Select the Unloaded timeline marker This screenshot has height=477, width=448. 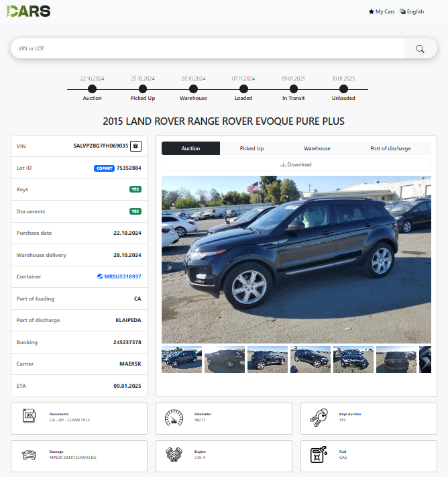(343, 89)
